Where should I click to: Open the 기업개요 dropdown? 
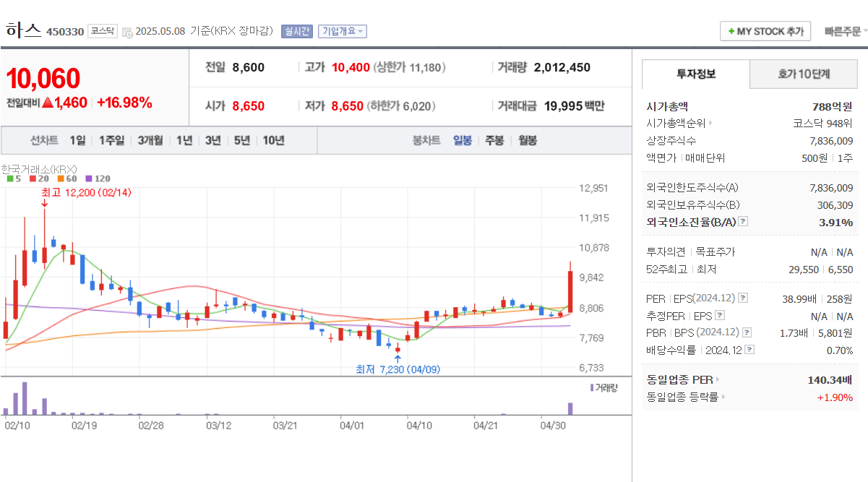(x=342, y=31)
